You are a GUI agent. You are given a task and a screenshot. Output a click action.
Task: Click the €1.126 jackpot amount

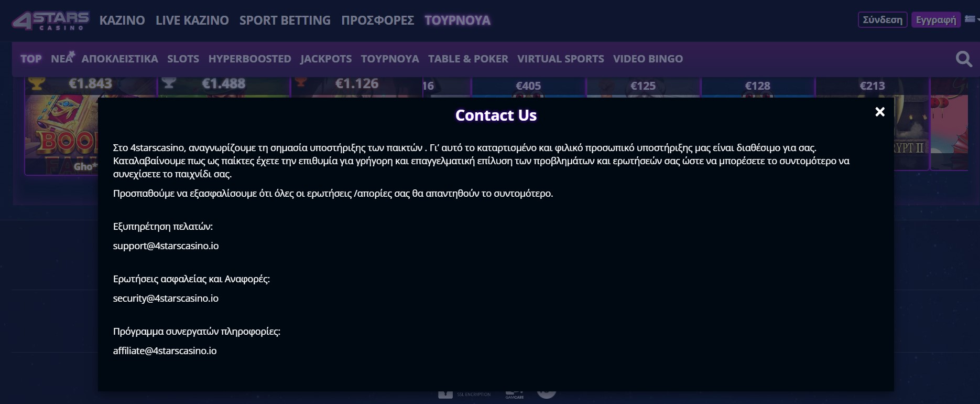(357, 83)
